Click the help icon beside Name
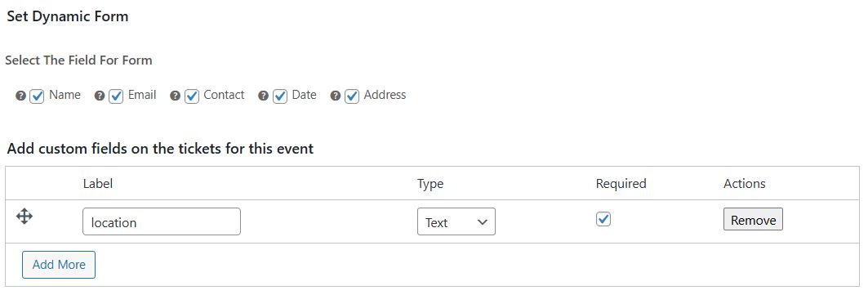868x295 pixels. (20, 96)
